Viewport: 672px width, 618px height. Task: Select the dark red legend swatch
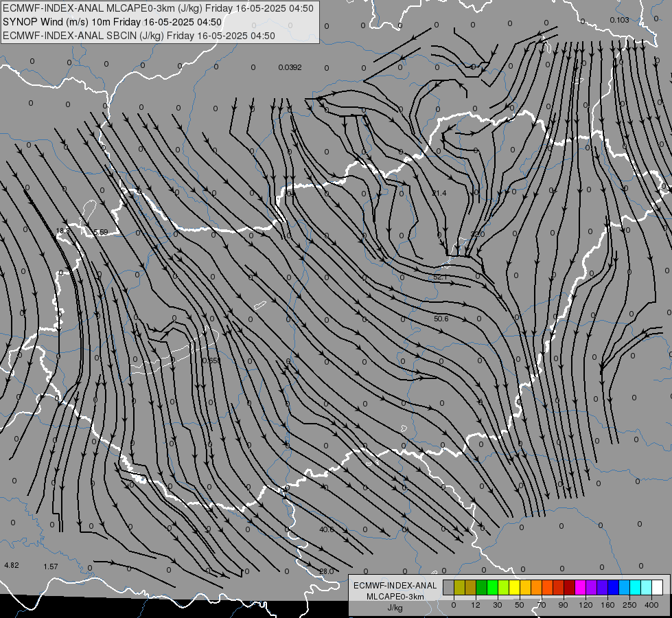click(570, 587)
